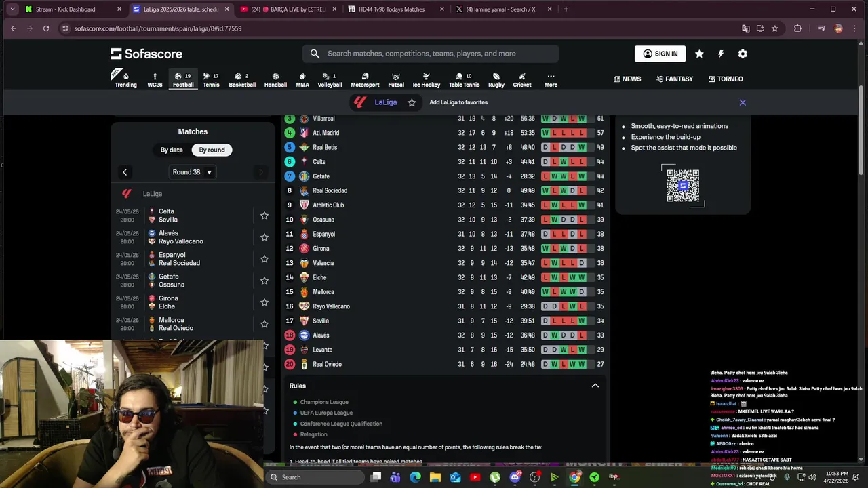Screen dimensions: 868x488
Task: Select the Volleyball sport icon
Action: click(x=330, y=80)
